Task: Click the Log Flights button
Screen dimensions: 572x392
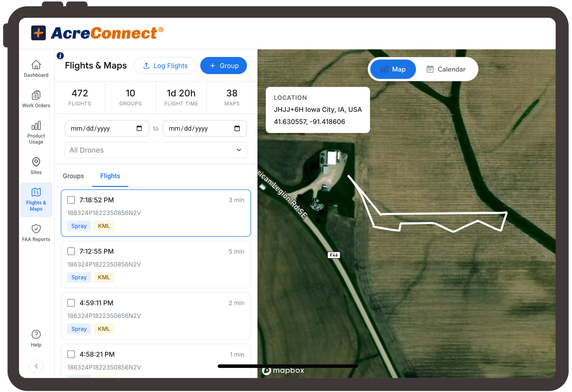Action: 165,66
